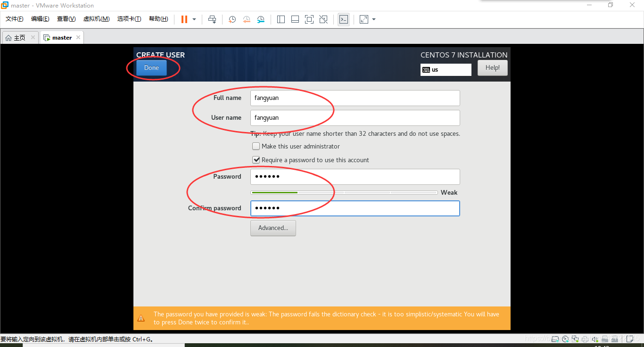Take a snapshot of this virtual machine

(232, 19)
